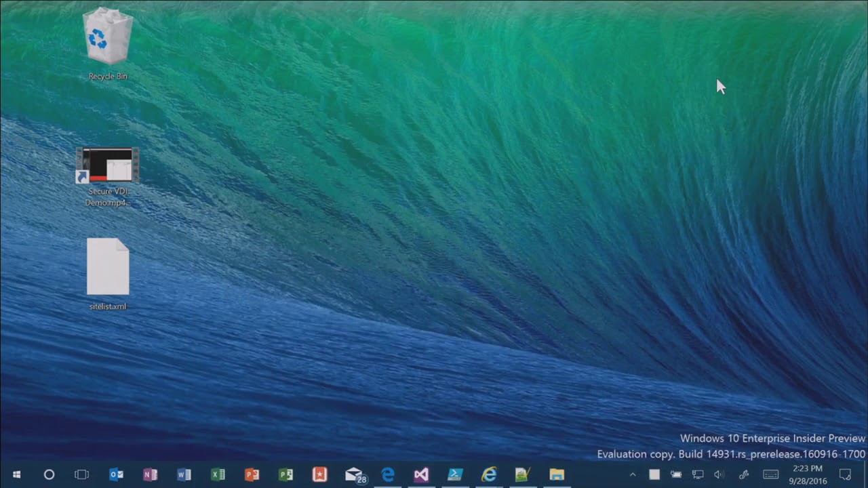Viewport: 868px width, 488px height.
Task: Expand hidden system tray icons
Action: pos(633,474)
